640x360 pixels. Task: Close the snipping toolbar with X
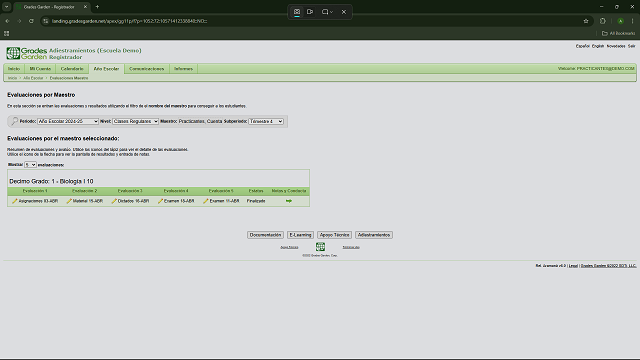344,12
